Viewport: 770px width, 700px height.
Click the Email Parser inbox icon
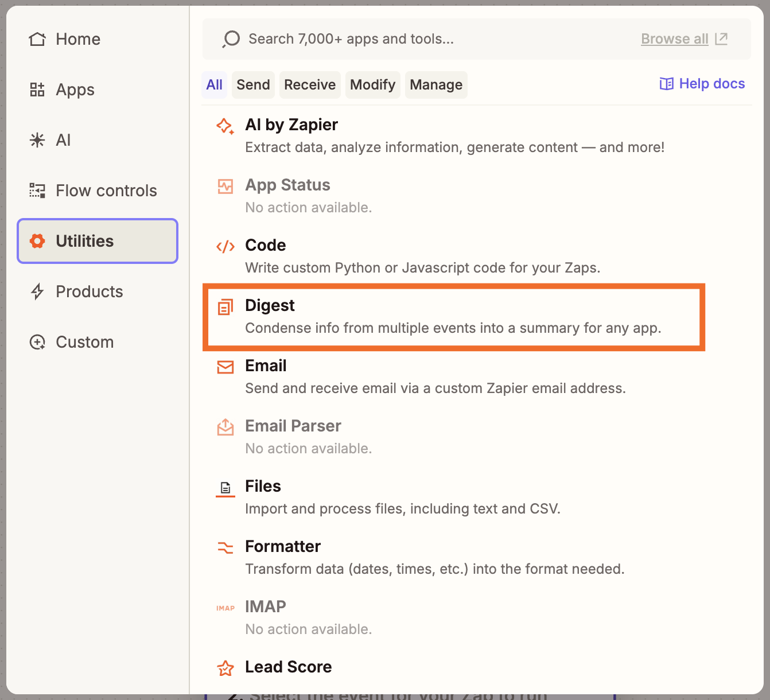point(225,427)
